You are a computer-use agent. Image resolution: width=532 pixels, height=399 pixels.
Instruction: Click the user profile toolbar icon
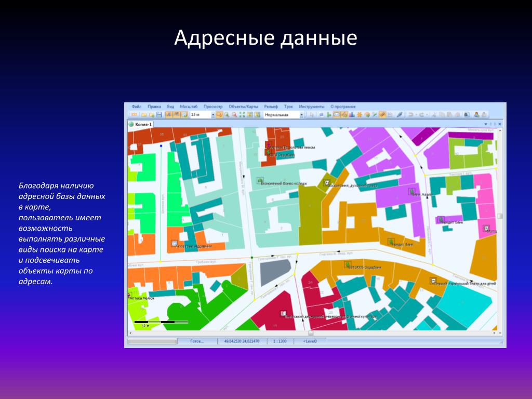pyautogui.click(x=476, y=115)
